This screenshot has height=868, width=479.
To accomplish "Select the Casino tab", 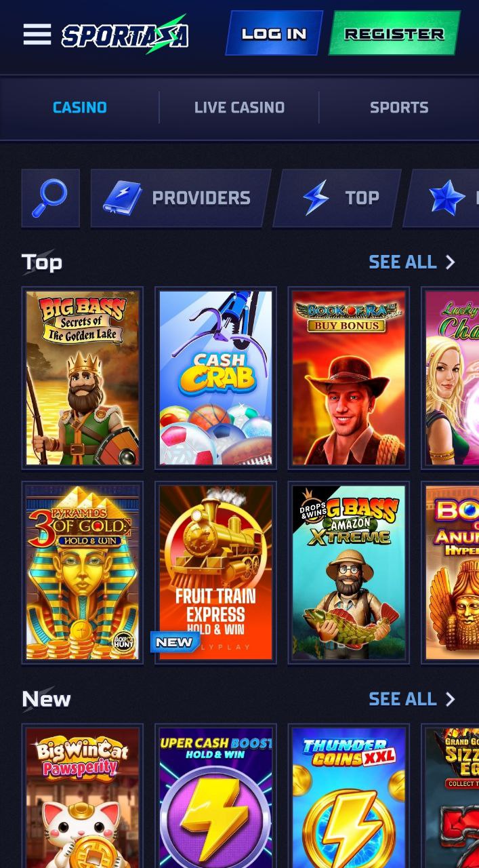I will pos(80,107).
